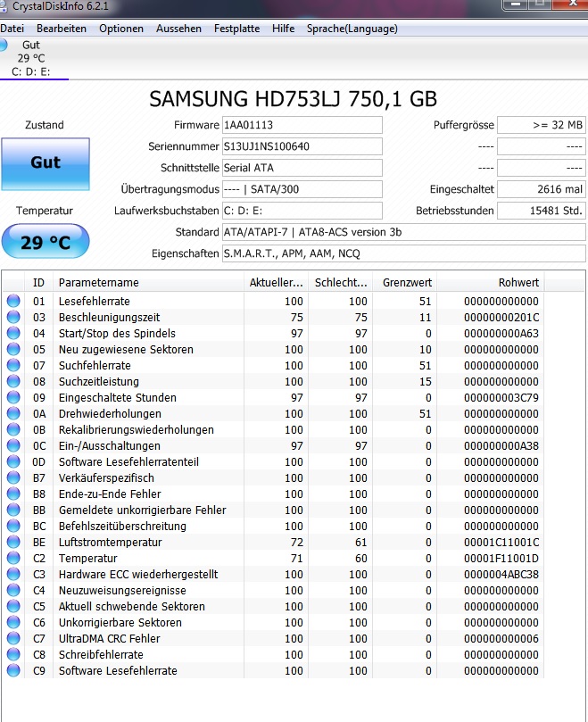This screenshot has width=588, height=722.
Task: Open the Sprache(Language) menu
Action: pos(352,29)
